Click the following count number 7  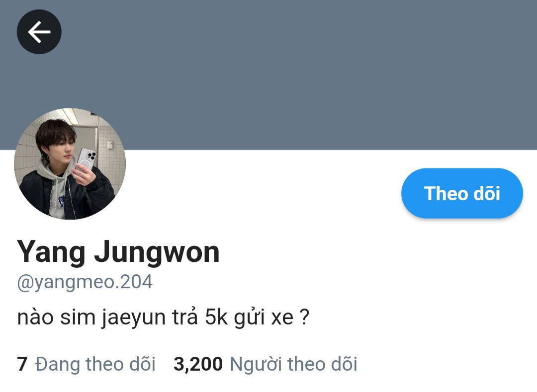(22, 364)
